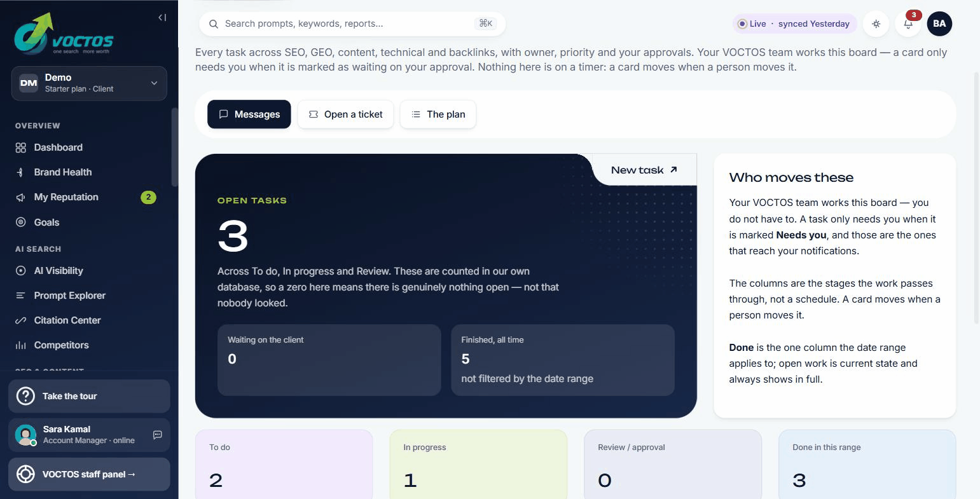This screenshot has height=499, width=980.
Task: Select The plan tab
Action: point(438,114)
